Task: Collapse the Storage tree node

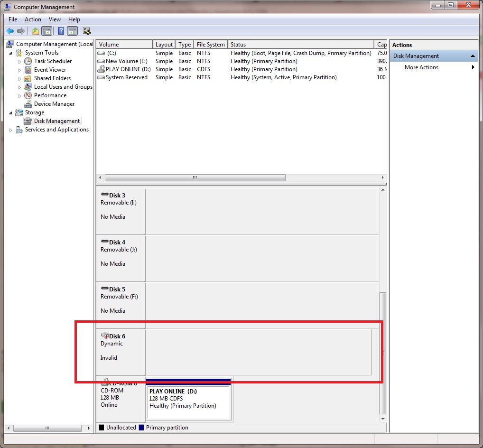Action: (x=10, y=113)
